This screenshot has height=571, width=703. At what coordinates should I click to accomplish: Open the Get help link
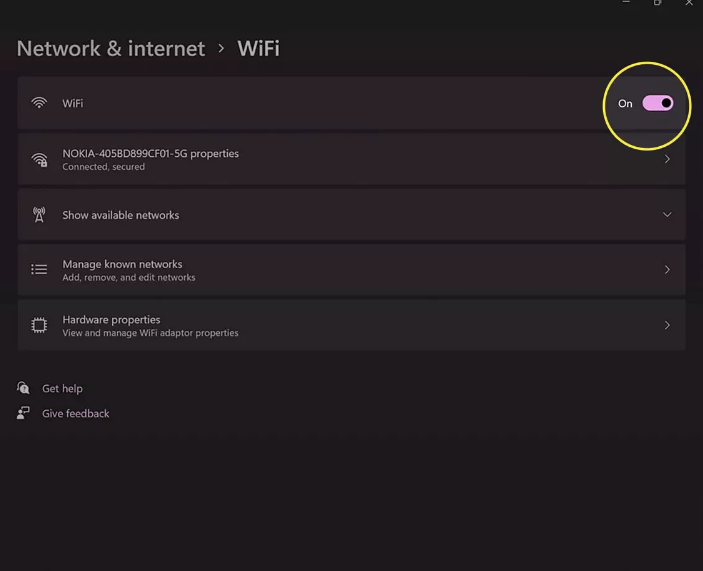click(x=62, y=389)
